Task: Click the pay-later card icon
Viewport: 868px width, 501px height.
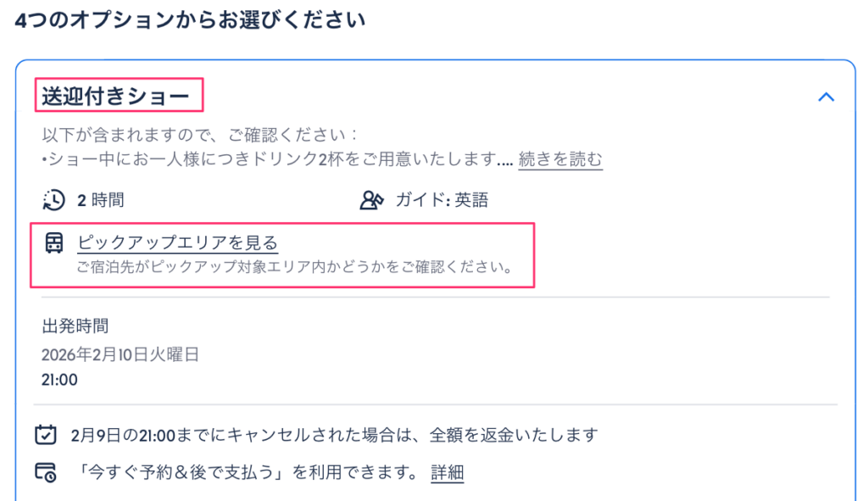Action: tap(45, 472)
